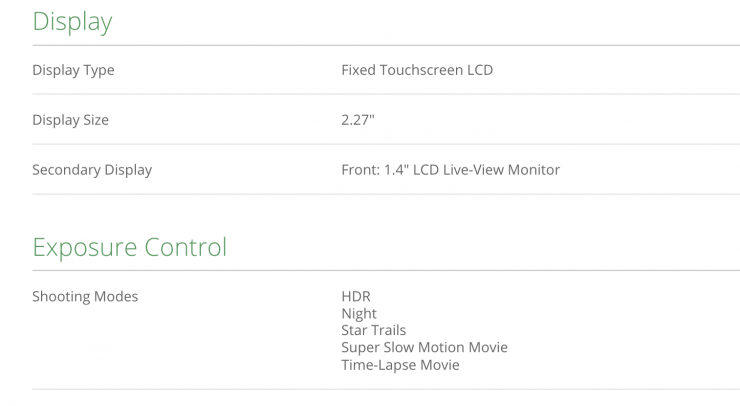Select the Star Trails shooting mode
The image size is (740, 406).
tap(374, 330)
